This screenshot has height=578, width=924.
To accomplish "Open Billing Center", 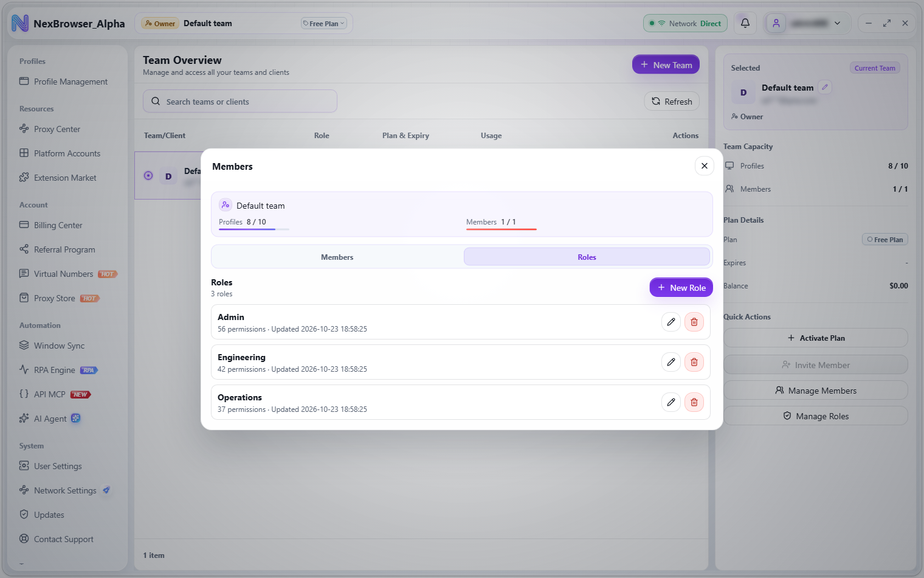I will (51, 225).
